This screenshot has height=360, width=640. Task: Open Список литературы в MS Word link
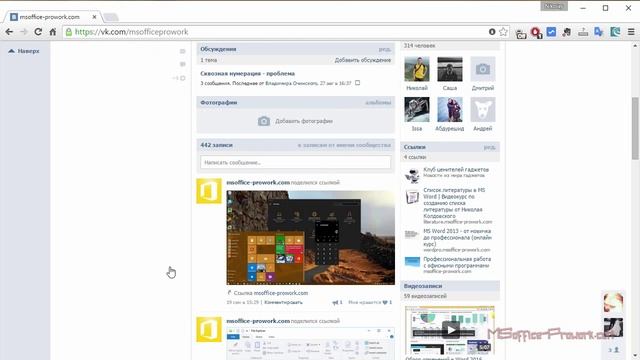pos(454,203)
